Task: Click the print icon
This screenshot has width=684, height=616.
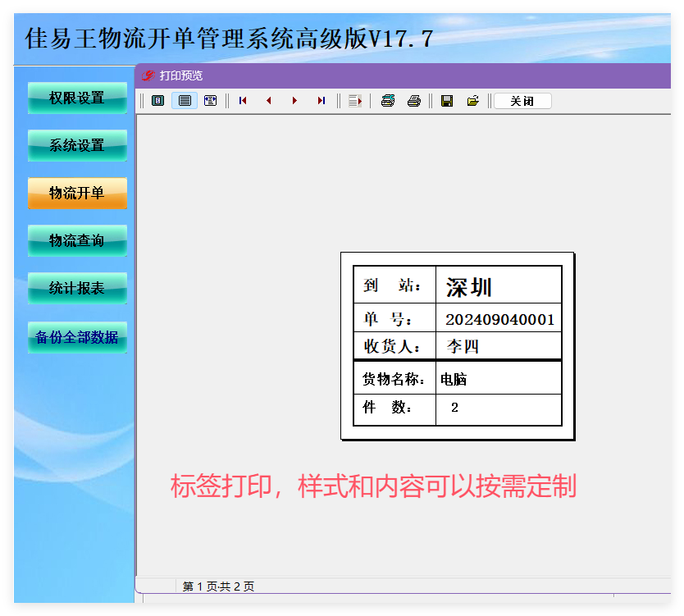Action: (414, 101)
